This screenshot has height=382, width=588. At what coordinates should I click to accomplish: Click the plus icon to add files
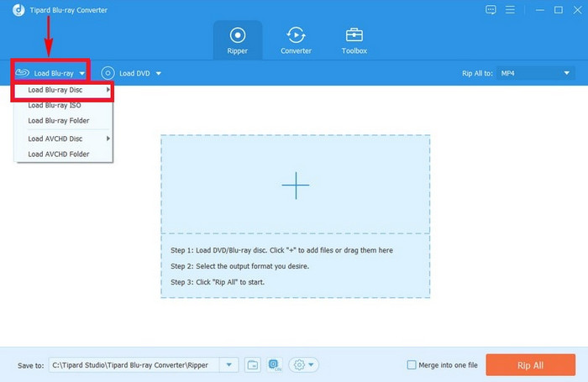click(x=296, y=186)
